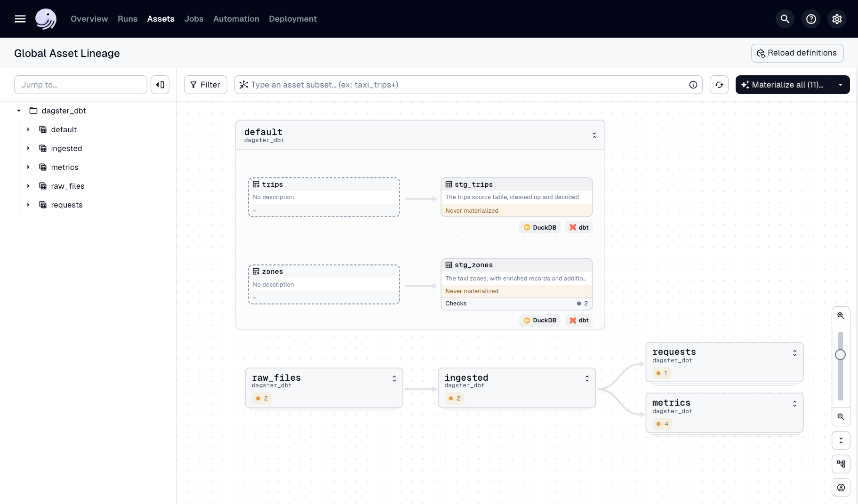Open the Dagster octopus logo
The image size is (858, 504).
click(46, 19)
